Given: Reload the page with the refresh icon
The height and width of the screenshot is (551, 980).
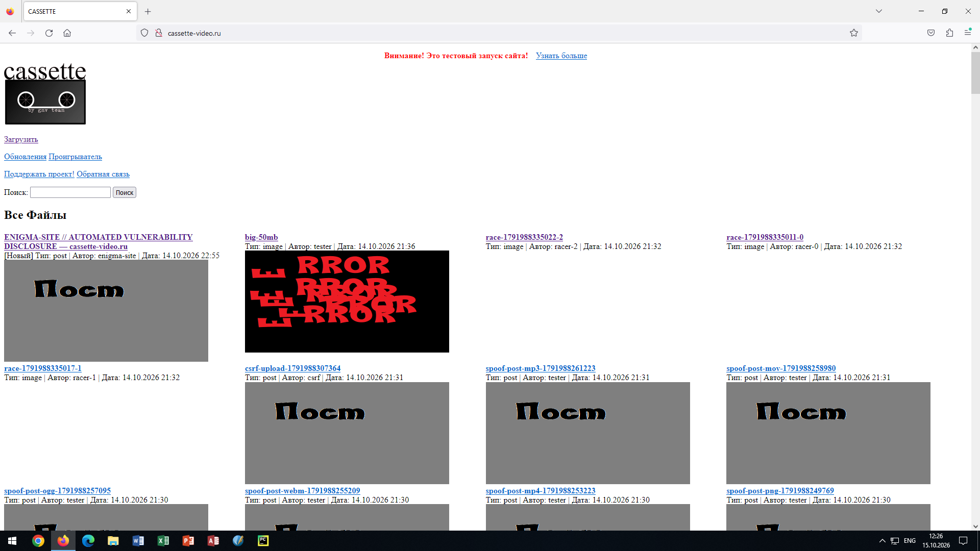Looking at the screenshot, I should coord(49,33).
